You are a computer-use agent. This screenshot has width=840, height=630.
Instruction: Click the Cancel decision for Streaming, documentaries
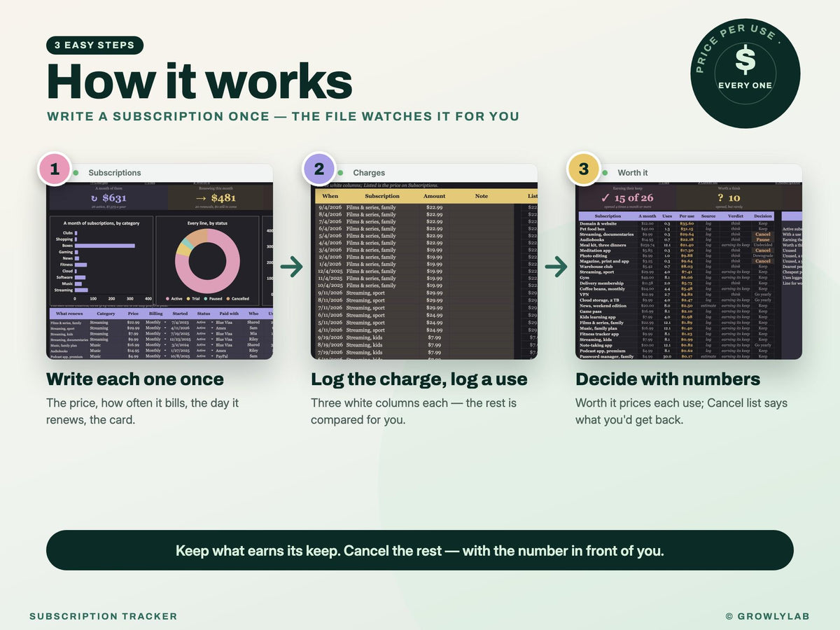click(x=763, y=234)
